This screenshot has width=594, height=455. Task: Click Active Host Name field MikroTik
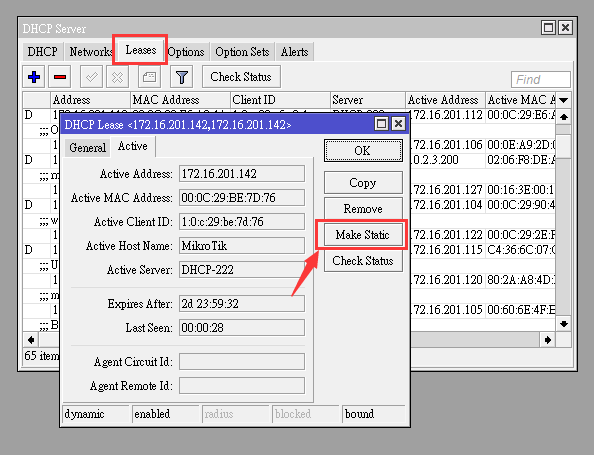point(242,246)
